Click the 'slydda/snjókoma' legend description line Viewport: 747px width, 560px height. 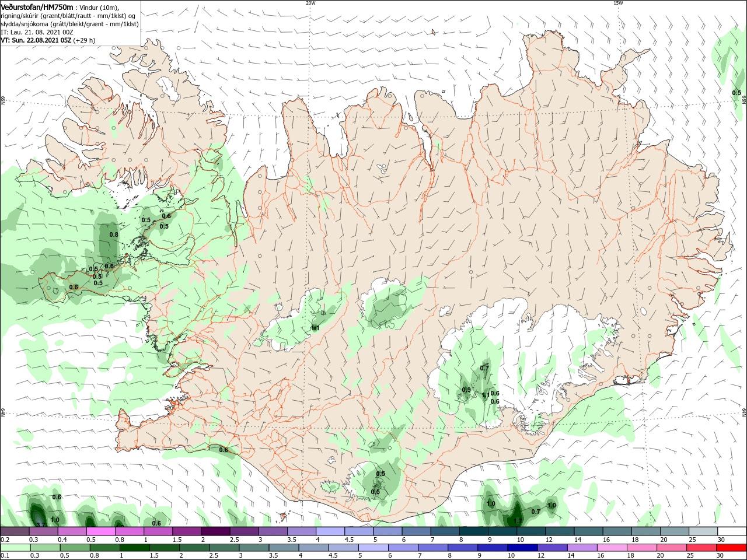pyautogui.click(x=69, y=24)
